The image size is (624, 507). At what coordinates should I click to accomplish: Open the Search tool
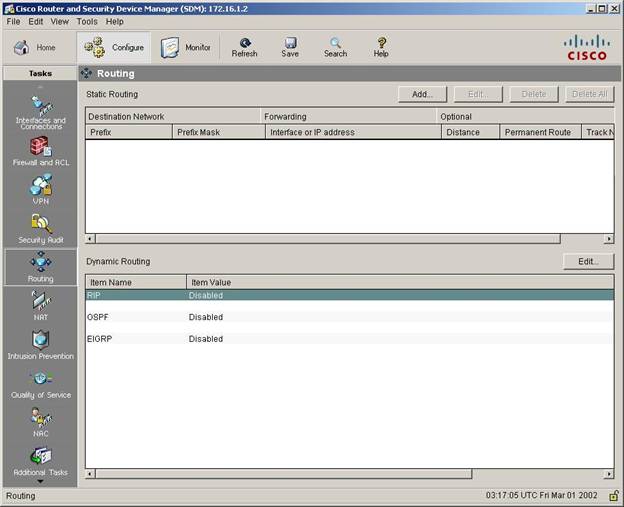tap(335, 47)
